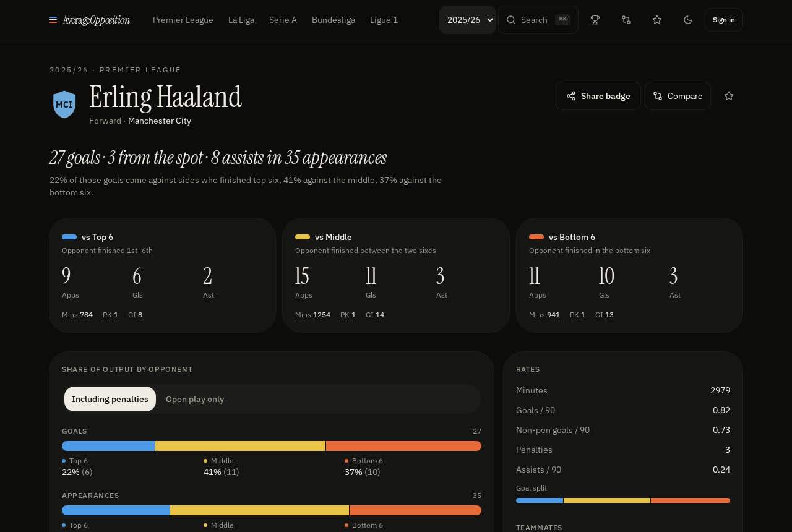Click the 'Mins 1254' stat on the Middle card

click(312, 315)
